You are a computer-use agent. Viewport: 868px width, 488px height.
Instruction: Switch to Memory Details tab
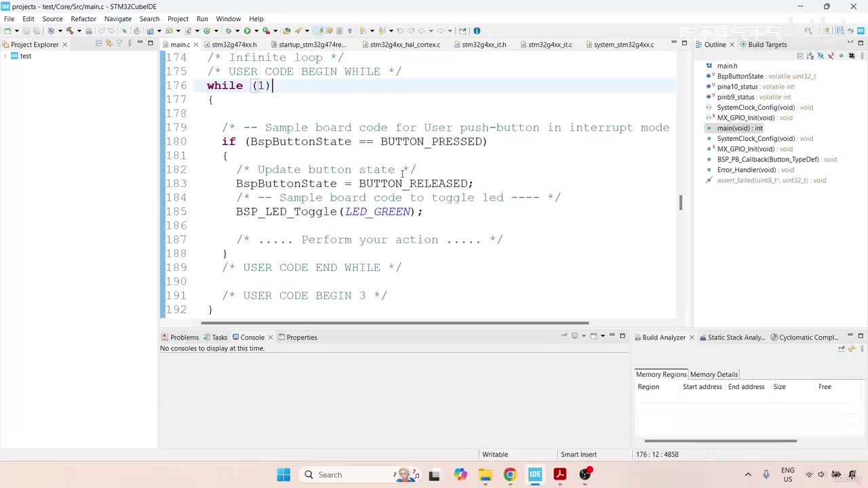(x=713, y=374)
